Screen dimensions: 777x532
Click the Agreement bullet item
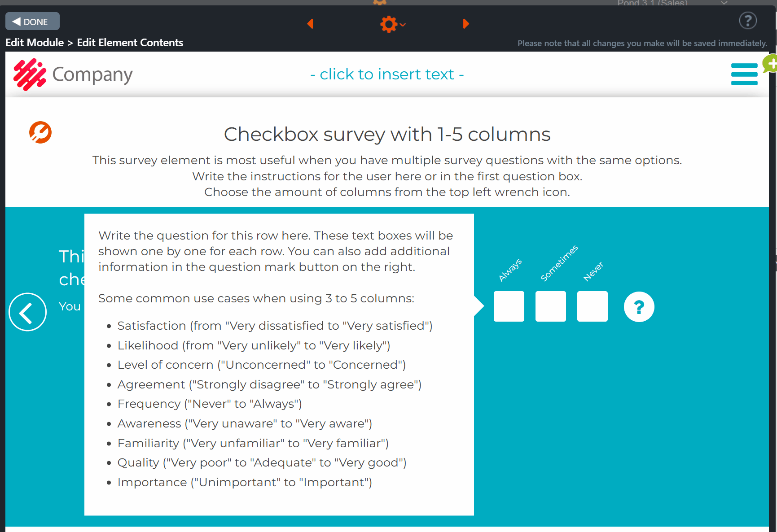(x=269, y=384)
